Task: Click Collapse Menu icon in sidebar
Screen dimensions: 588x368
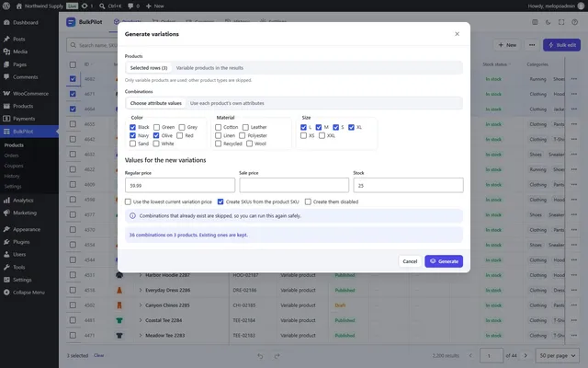Action: pyautogui.click(x=6, y=293)
